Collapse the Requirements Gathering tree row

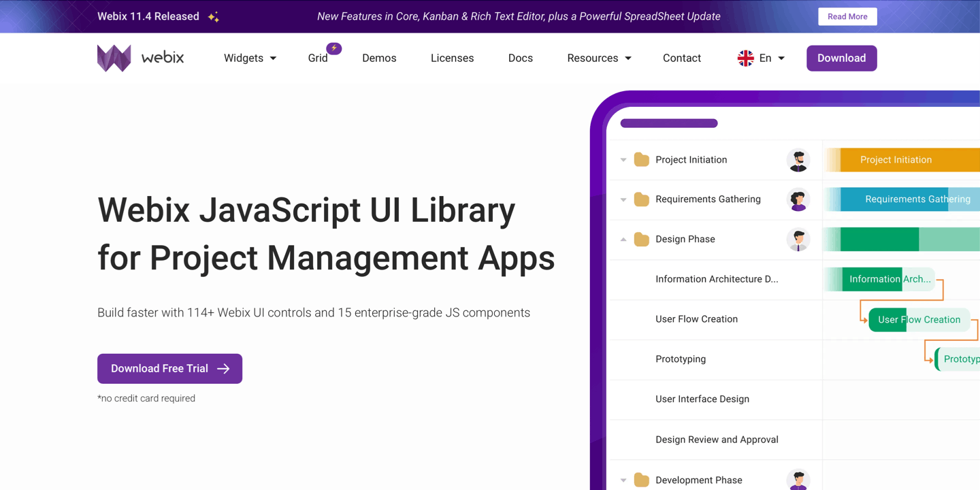coord(623,199)
